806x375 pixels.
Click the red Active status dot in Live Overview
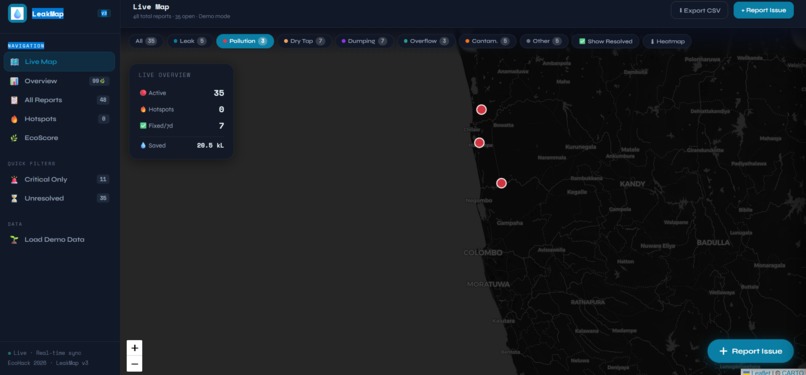pos(143,93)
